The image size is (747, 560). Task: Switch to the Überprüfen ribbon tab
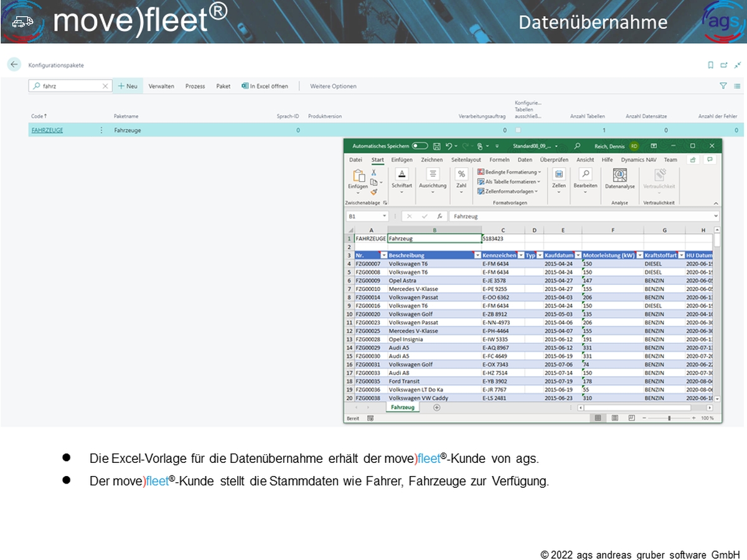[554, 160]
